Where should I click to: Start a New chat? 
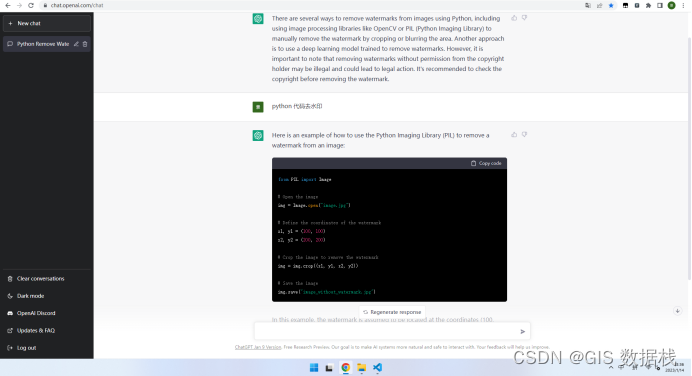coord(47,23)
